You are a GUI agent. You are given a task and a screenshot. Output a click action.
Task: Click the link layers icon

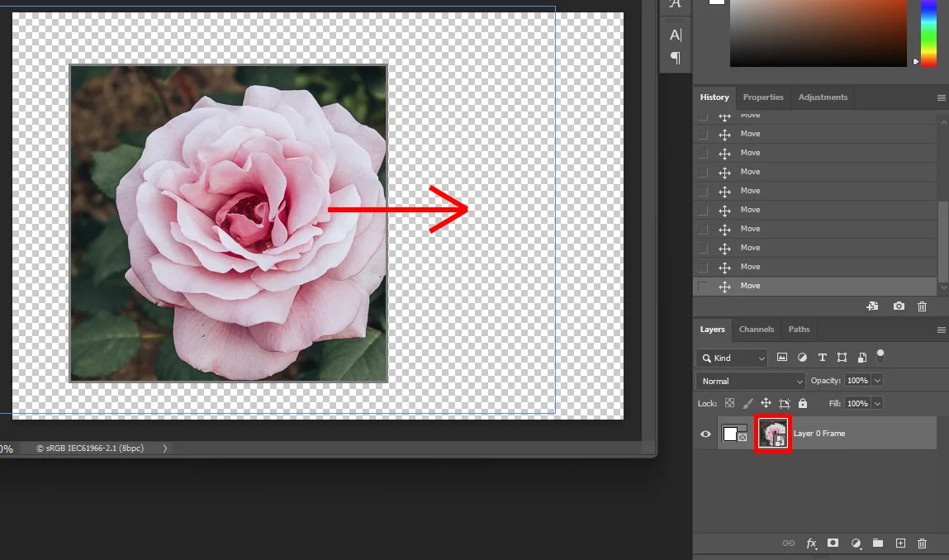coord(788,543)
